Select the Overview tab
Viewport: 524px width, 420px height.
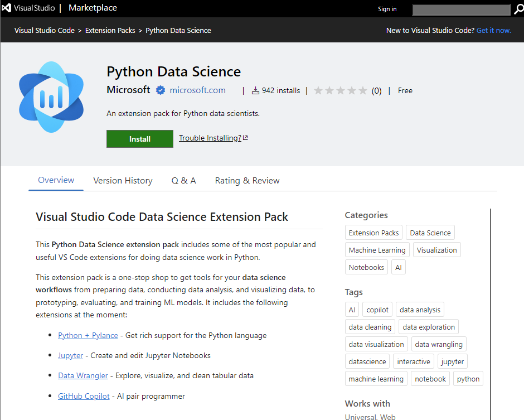pos(56,180)
